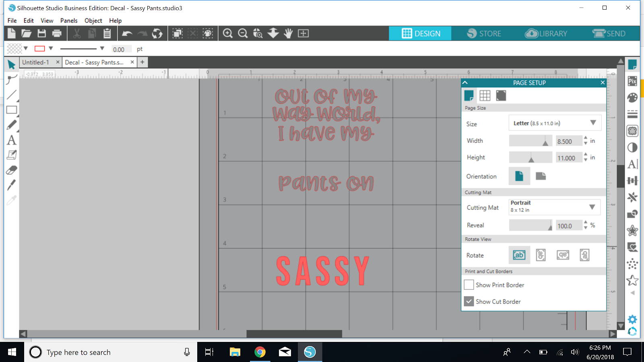Select the Eraser tool
Image resolution: width=644 pixels, height=362 pixels.
pos(12,170)
